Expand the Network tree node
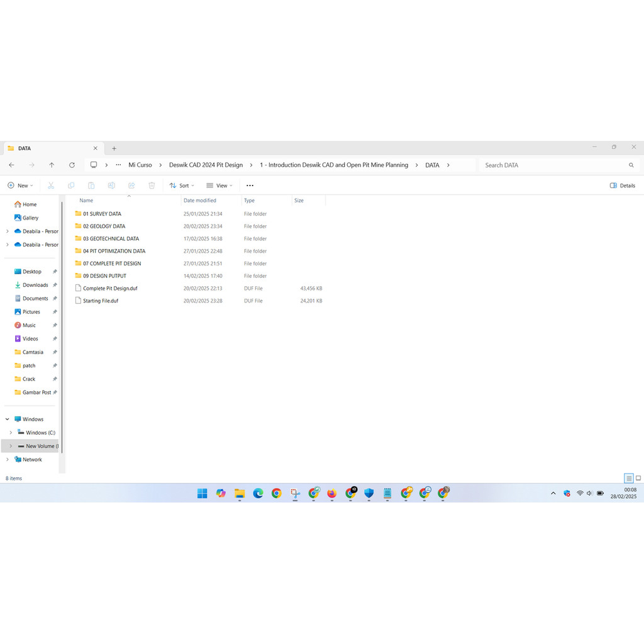This screenshot has height=644, width=644. (x=8, y=460)
